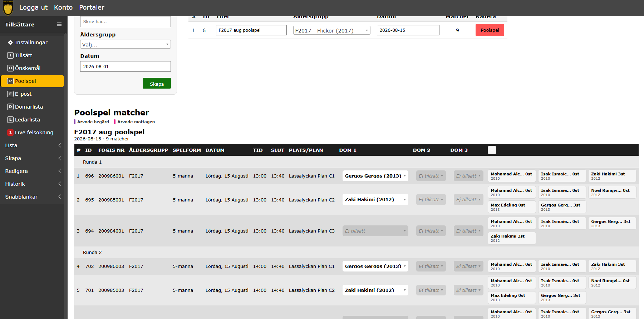644x319 pixels.
Task: Click FOGIS number 200986001
Action: pyautogui.click(x=111, y=176)
